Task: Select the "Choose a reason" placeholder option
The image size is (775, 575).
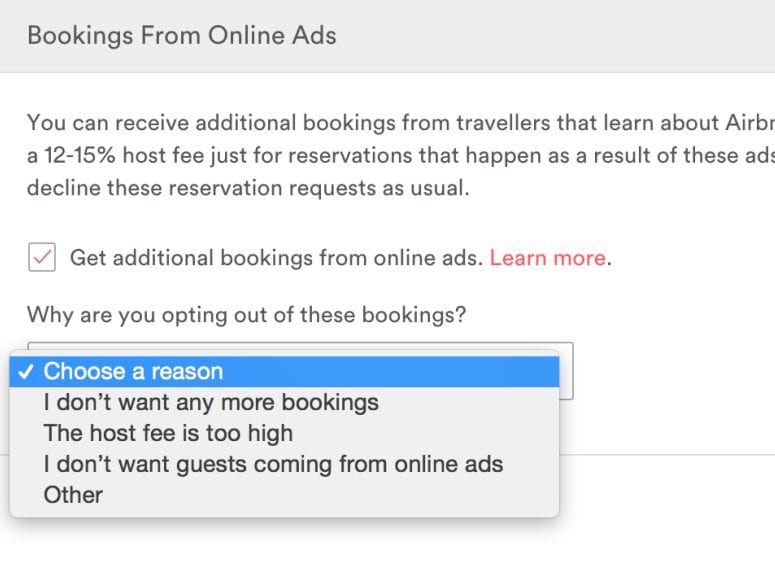Action: 133,372
